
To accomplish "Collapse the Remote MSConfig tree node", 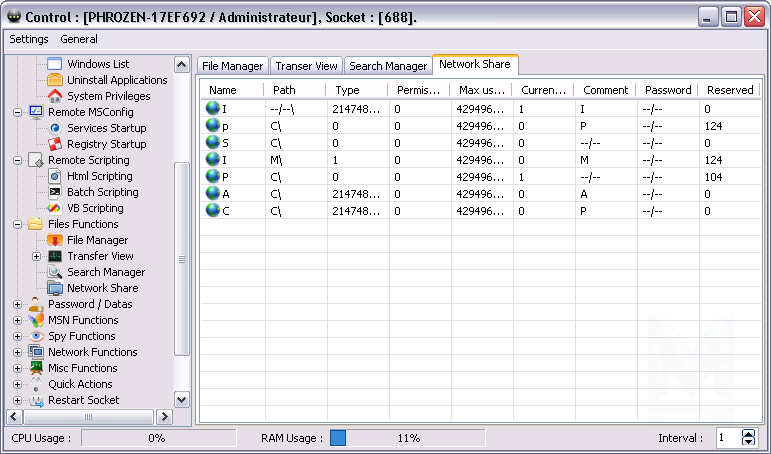I will pos(18,112).
